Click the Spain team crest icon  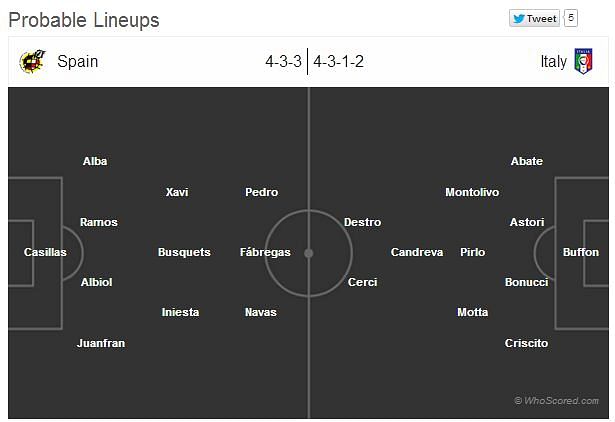click(32, 61)
